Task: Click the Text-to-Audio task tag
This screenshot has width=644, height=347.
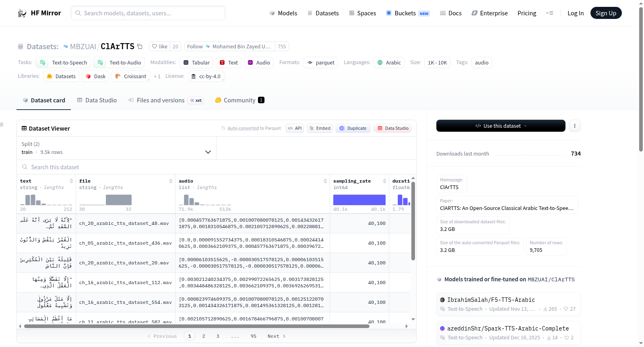Action: [119, 62]
